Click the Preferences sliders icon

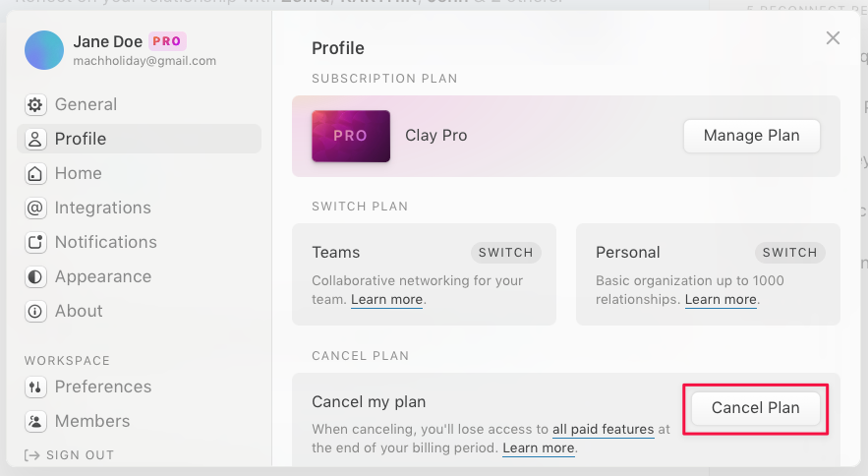coord(35,387)
